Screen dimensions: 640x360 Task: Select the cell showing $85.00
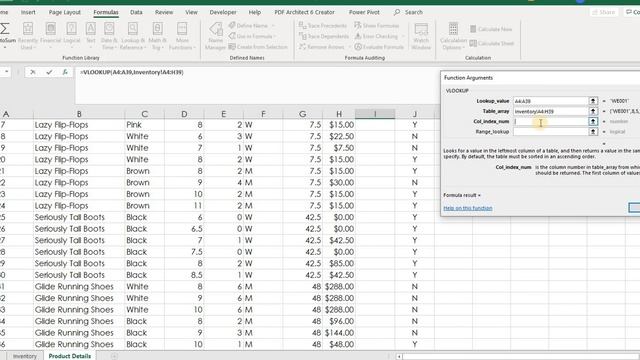click(x=339, y=263)
